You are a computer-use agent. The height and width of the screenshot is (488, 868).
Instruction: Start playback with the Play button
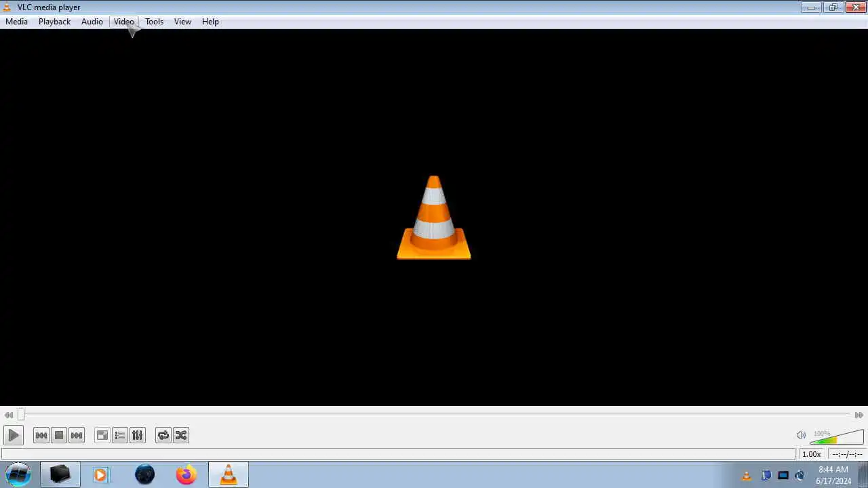[13, 435]
